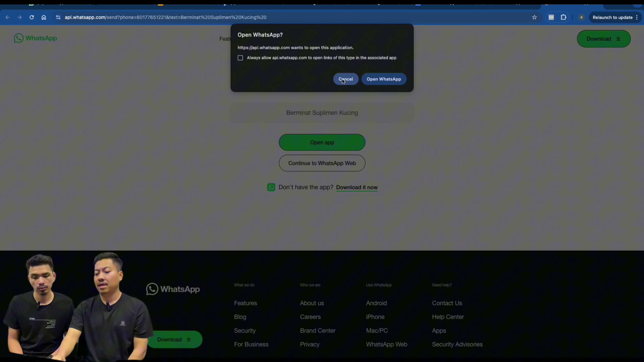Enable 'Always allow api.whatsapp.com' checkbox
Viewport: 644px width, 362px height.
tap(240, 58)
